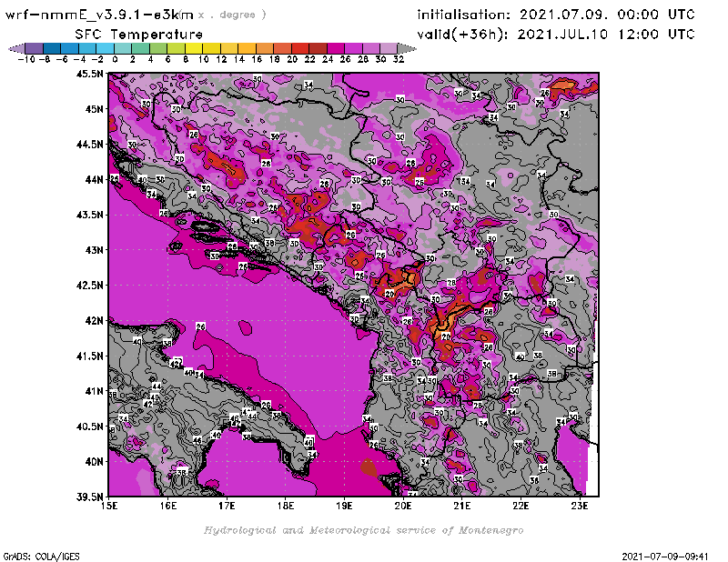The width and height of the screenshot is (728, 562).
Task: Click the '18E' longitude label
Action: click(286, 506)
